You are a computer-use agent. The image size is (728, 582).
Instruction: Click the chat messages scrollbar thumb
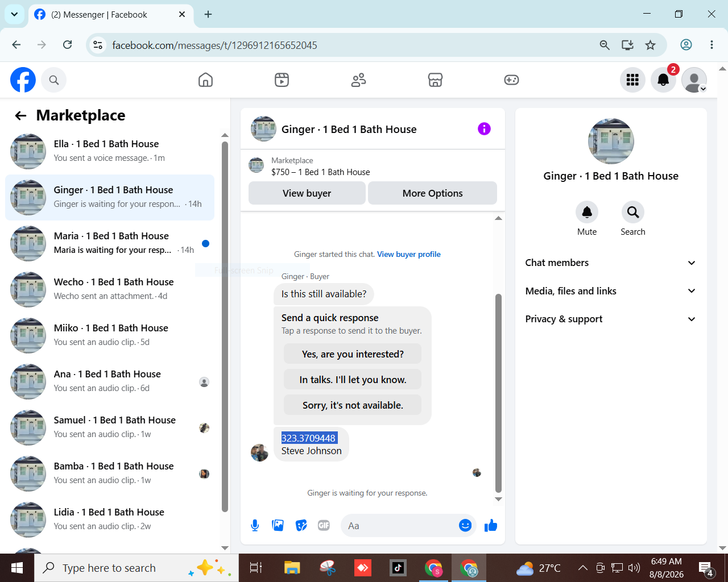(x=499, y=393)
